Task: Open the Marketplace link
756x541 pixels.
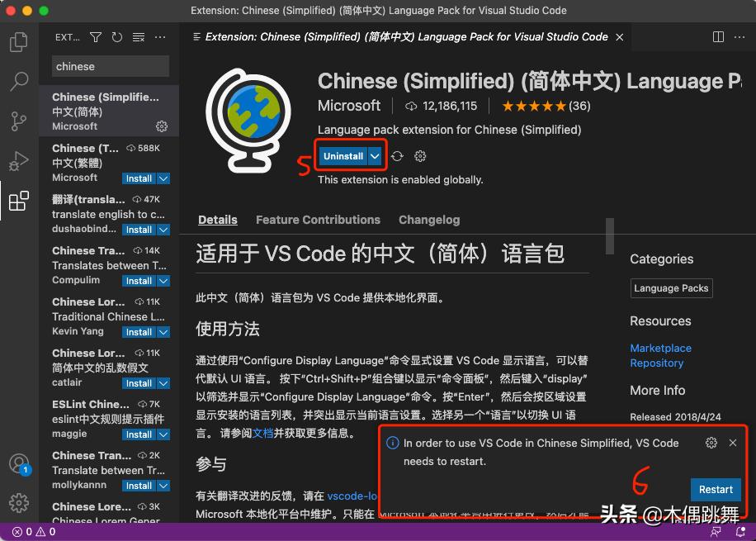Action: 660,348
